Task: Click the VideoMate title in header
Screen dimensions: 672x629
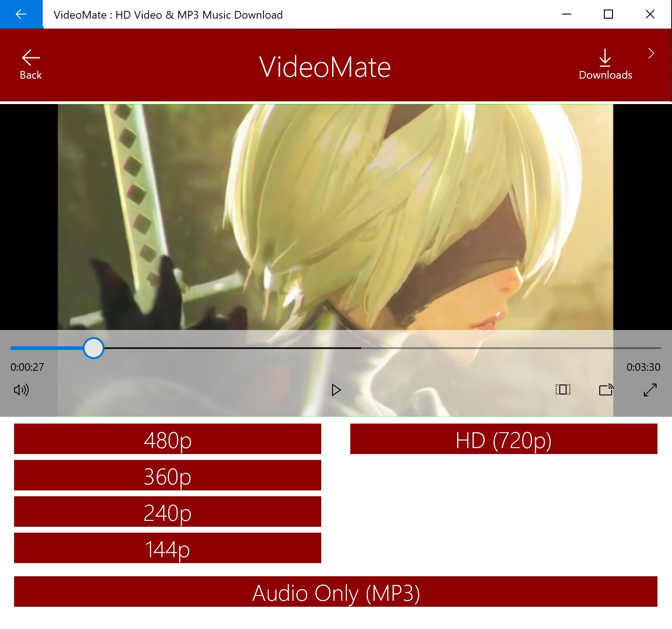Action: (325, 67)
